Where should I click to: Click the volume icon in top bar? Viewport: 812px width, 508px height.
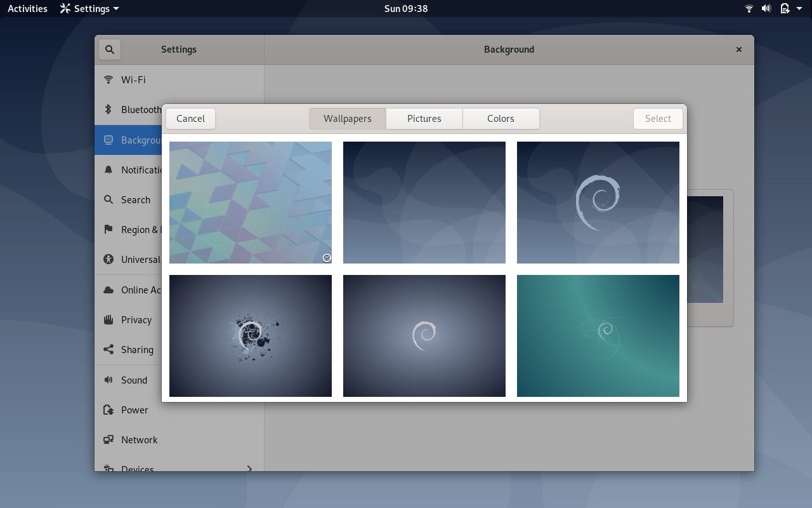click(x=766, y=8)
